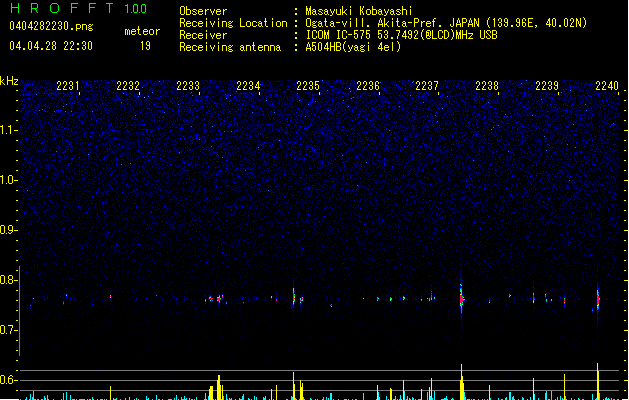The width and height of the screenshot is (629, 400).
Task: Click the 2232 time marker
Action: [x=128, y=86]
